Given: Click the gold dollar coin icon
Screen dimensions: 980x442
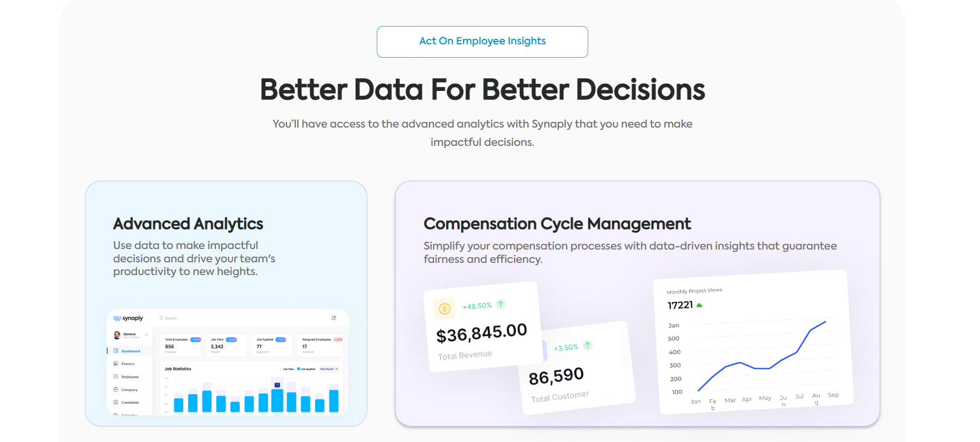Looking at the screenshot, I should coord(444,309).
